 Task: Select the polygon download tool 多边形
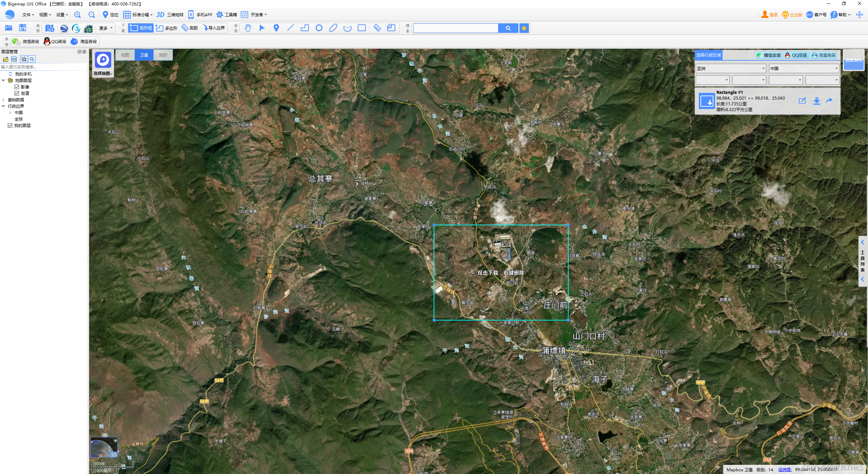[167, 28]
